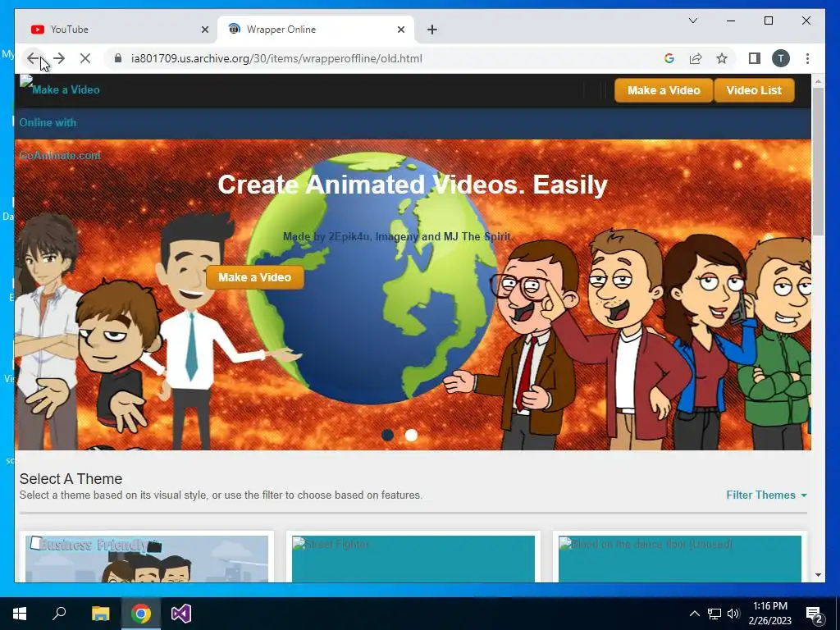Screen dimensions: 840x630
Task: Open Windows taskbar search
Action: (59, 614)
